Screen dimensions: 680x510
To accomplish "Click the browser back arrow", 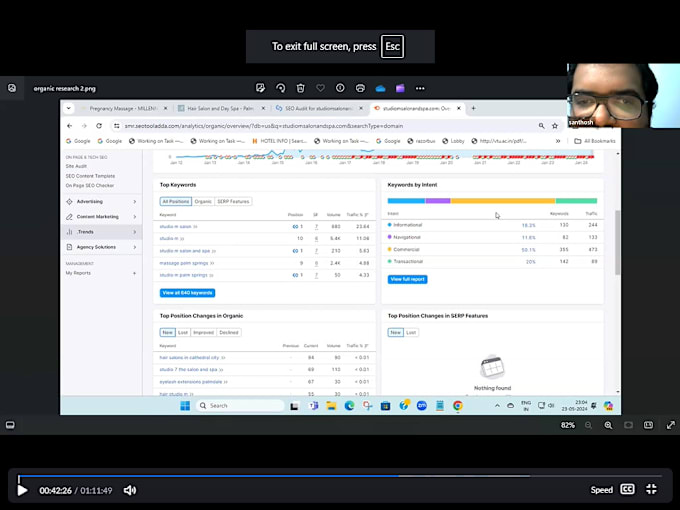I will (70, 126).
